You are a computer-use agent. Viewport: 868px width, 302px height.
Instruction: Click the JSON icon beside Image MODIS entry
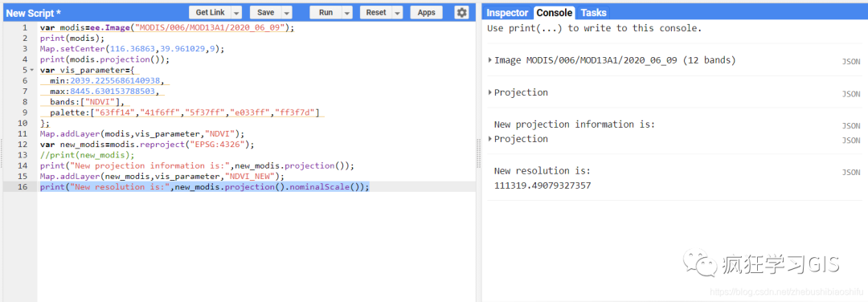pyautogui.click(x=851, y=63)
